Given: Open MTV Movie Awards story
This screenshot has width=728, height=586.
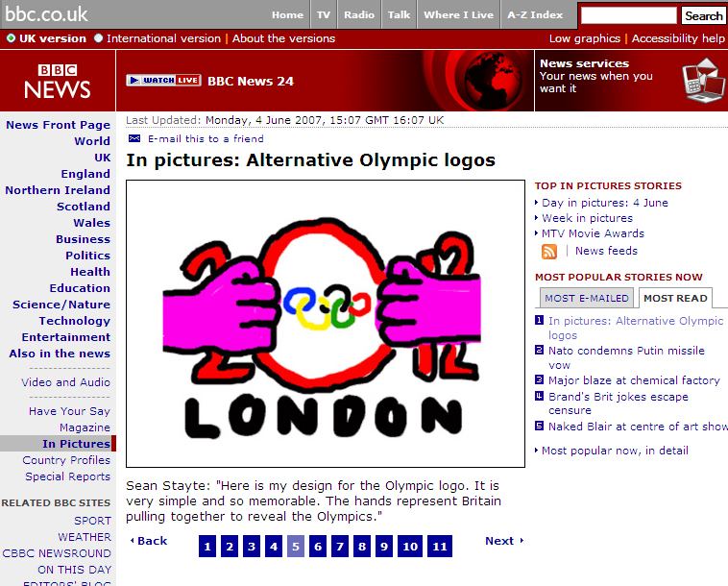Looking at the screenshot, I should point(593,233).
